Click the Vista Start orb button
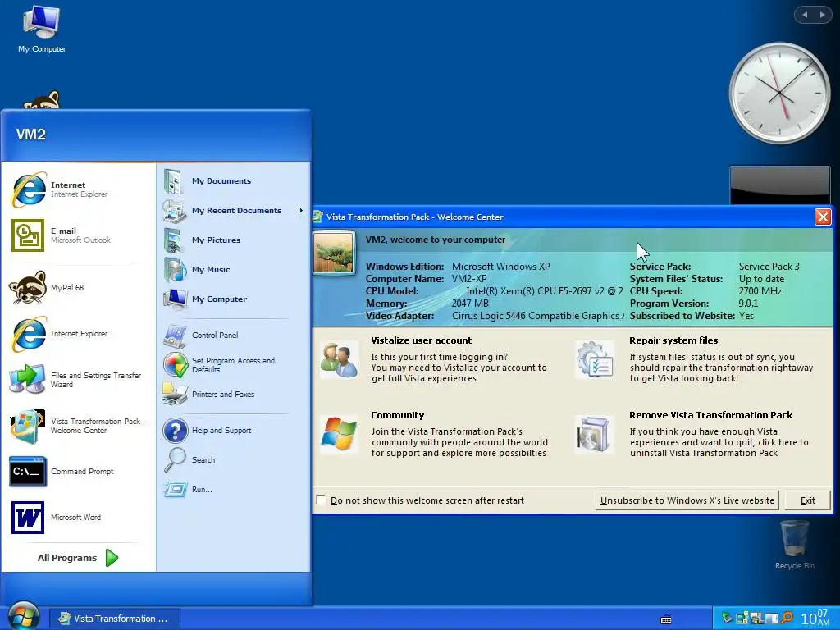 point(23,617)
